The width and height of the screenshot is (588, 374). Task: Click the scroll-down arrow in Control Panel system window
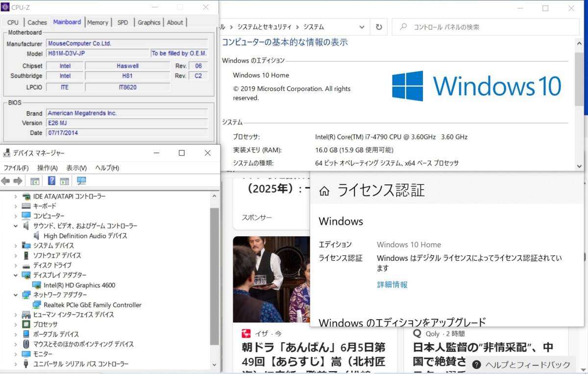click(579, 166)
